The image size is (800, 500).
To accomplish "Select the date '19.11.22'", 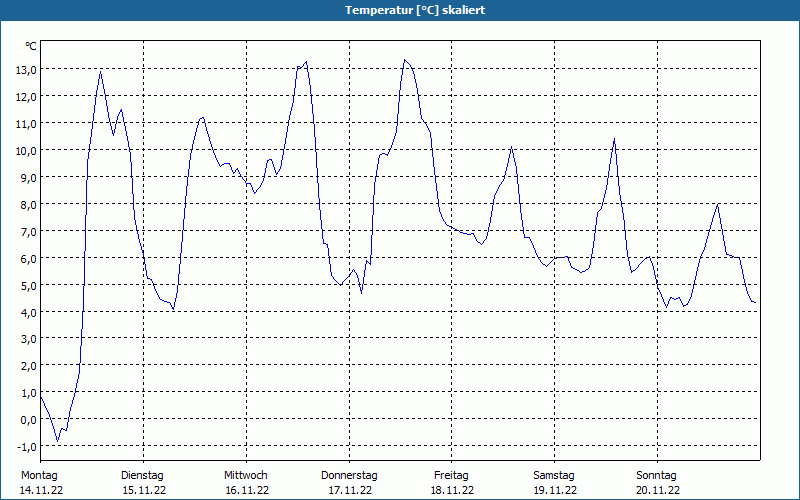I will point(555,490).
